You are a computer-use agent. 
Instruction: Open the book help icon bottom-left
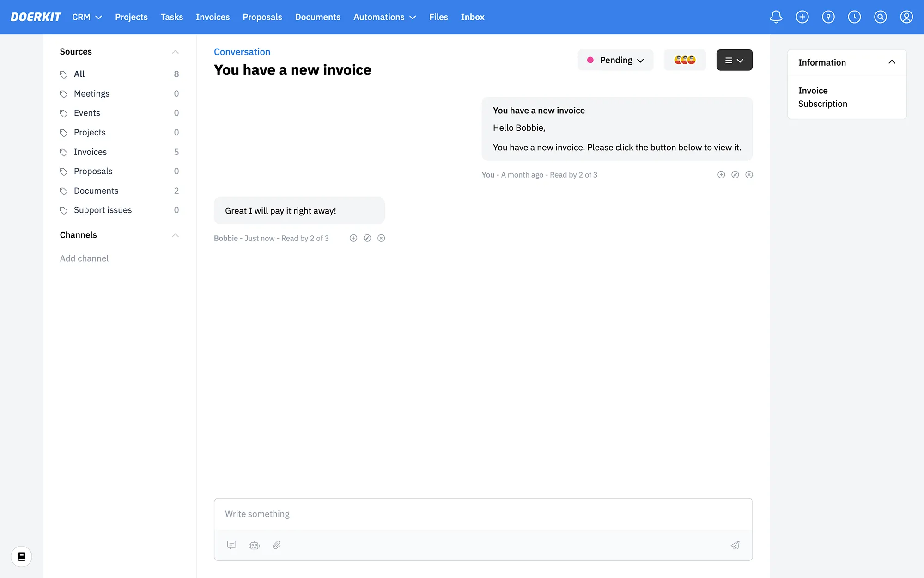[x=21, y=556]
